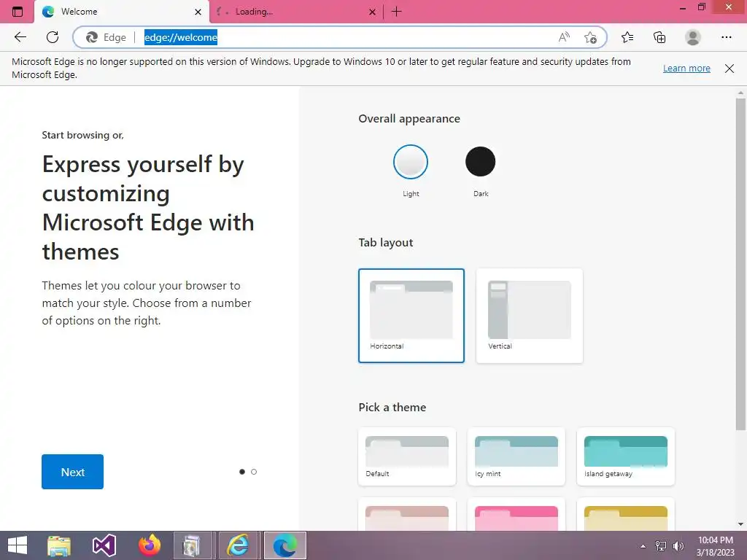Dismiss the unsupported Windows notification bar
This screenshot has width=747, height=560.
(x=729, y=68)
